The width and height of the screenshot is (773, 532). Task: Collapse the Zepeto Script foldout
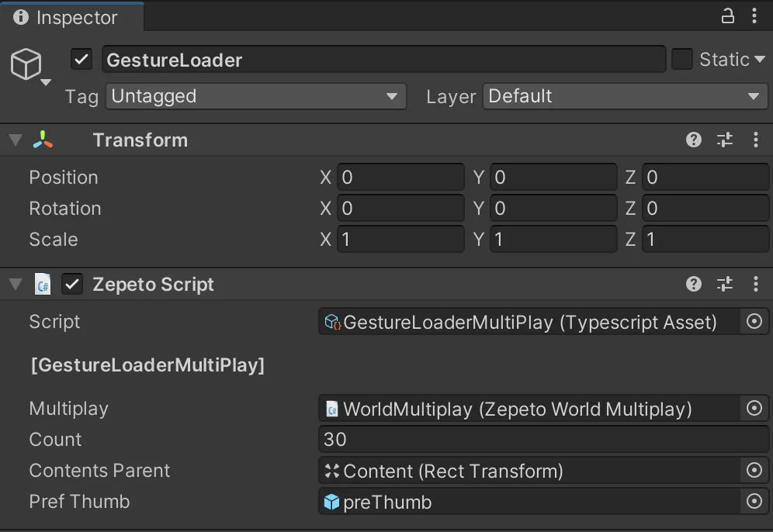point(14,284)
